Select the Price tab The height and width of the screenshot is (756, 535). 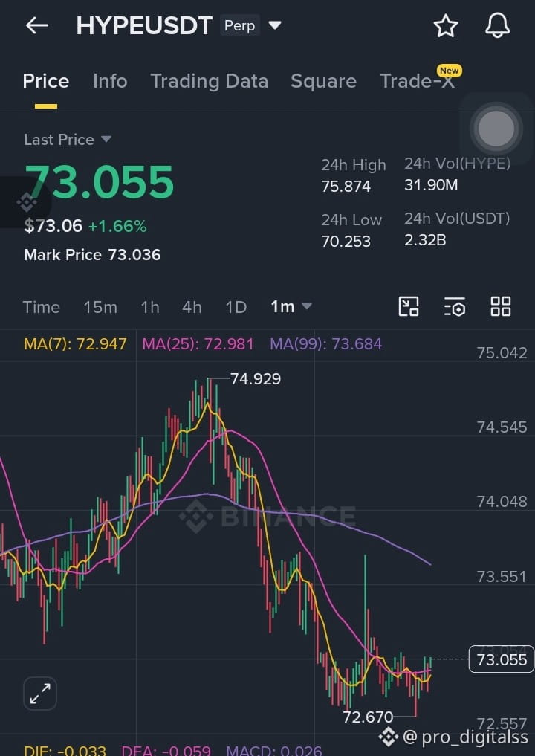pos(46,81)
